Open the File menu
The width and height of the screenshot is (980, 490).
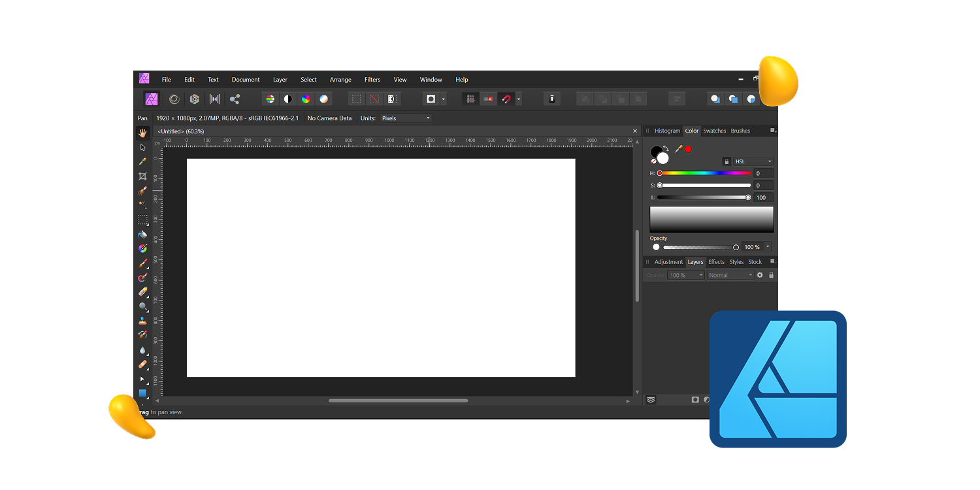tap(167, 80)
